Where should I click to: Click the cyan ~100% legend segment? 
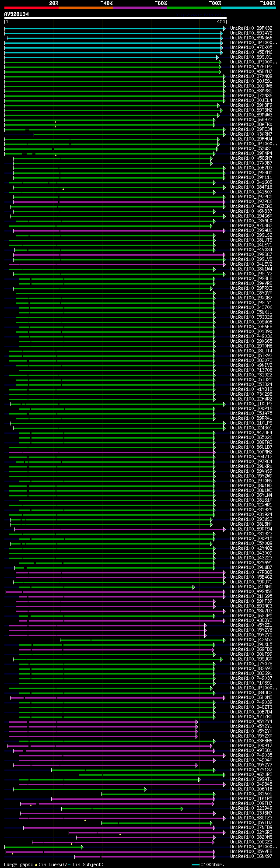coord(248,8)
